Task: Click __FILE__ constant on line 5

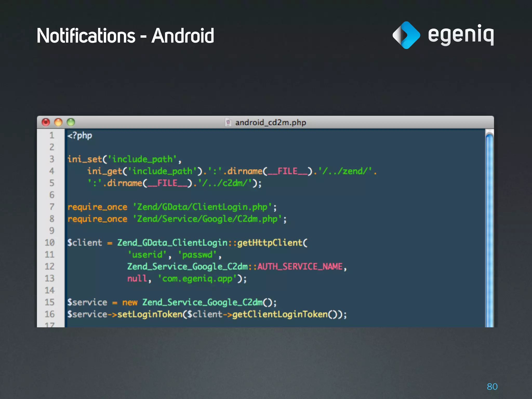Action: click(167, 183)
